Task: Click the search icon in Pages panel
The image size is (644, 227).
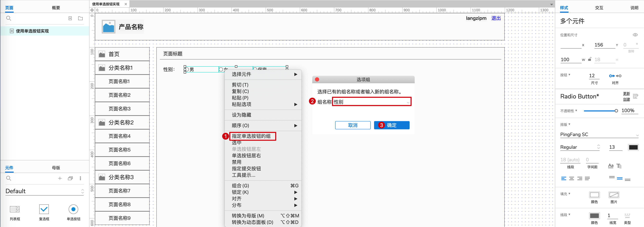Action: pyautogui.click(x=9, y=18)
